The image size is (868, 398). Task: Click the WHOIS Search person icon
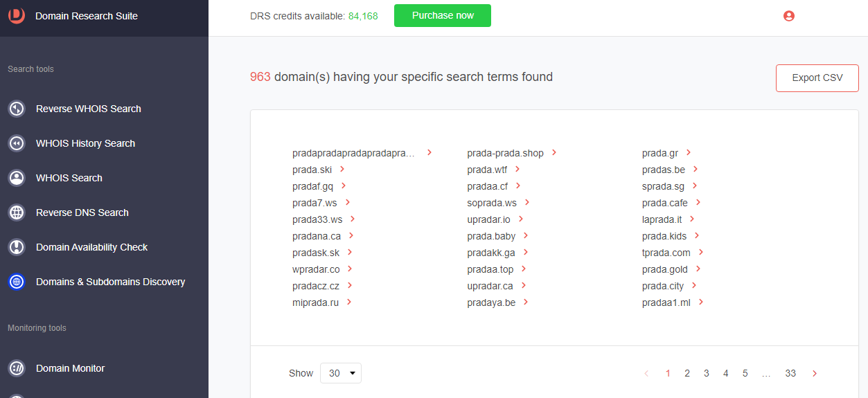[x=17, y=178]
